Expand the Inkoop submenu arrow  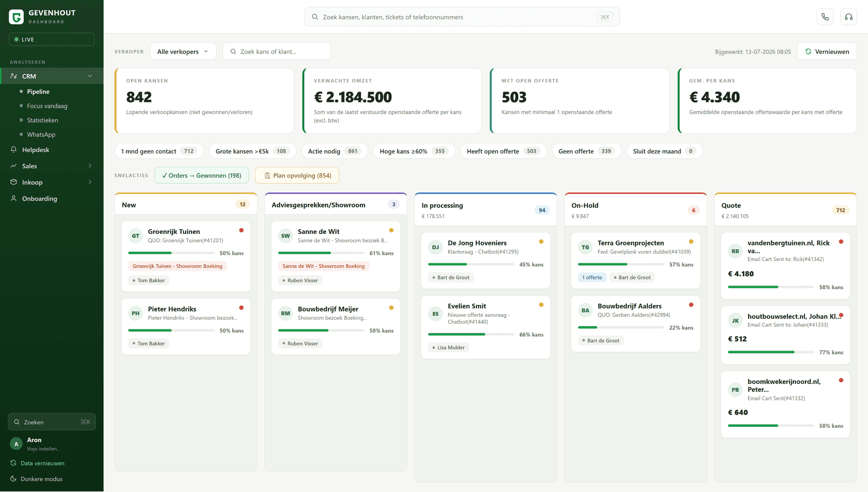click(x=90, y=182)
